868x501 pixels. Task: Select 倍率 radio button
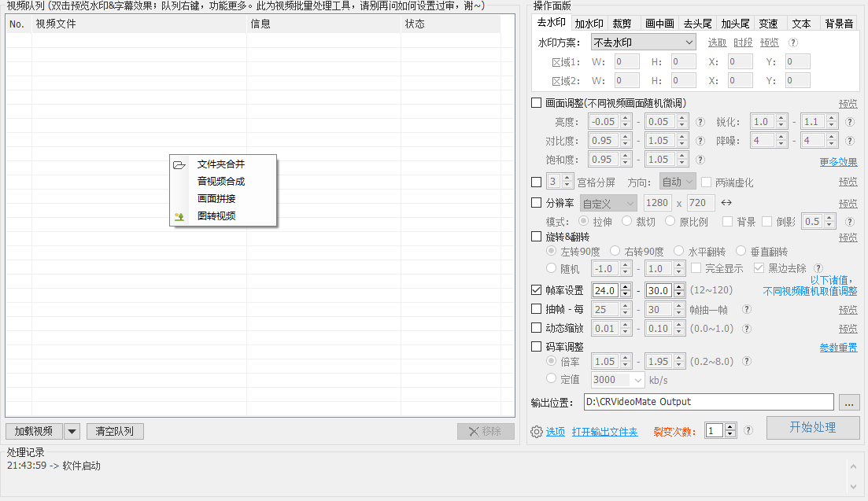(551, 360)
